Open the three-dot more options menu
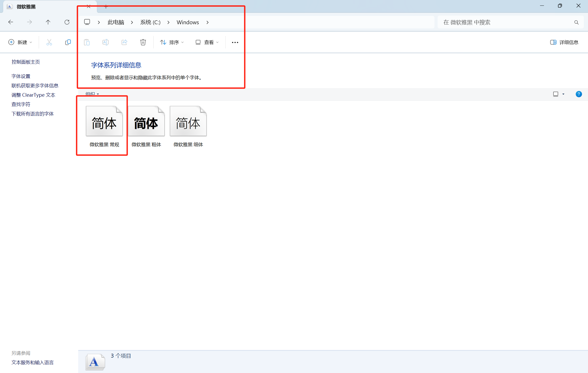This screenshot has width=588, height=373. pyautogui.click(x=235, y=42)
